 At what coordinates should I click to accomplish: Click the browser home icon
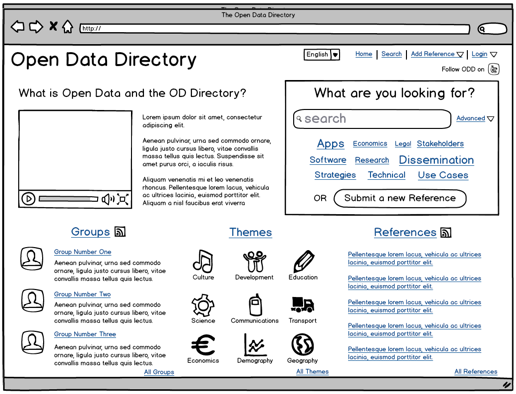tap(68, 26)
